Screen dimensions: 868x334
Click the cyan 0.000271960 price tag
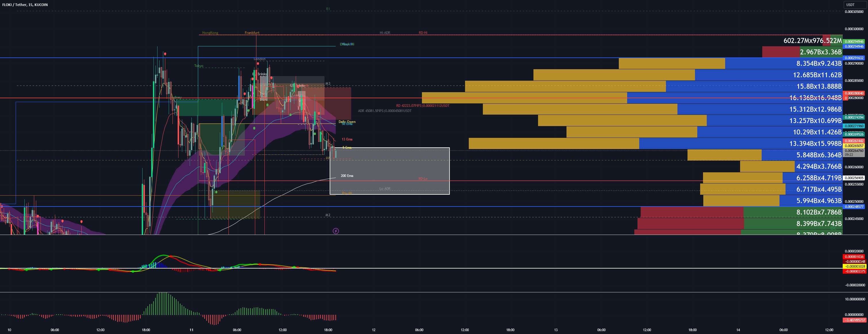pos(854,126)
